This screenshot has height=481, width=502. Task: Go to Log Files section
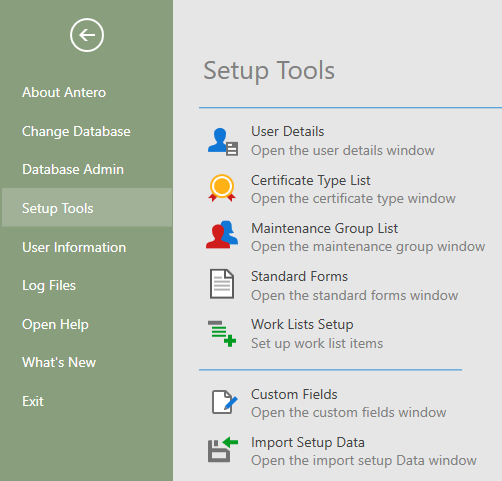pyautogui.click(x=49, y=286)
